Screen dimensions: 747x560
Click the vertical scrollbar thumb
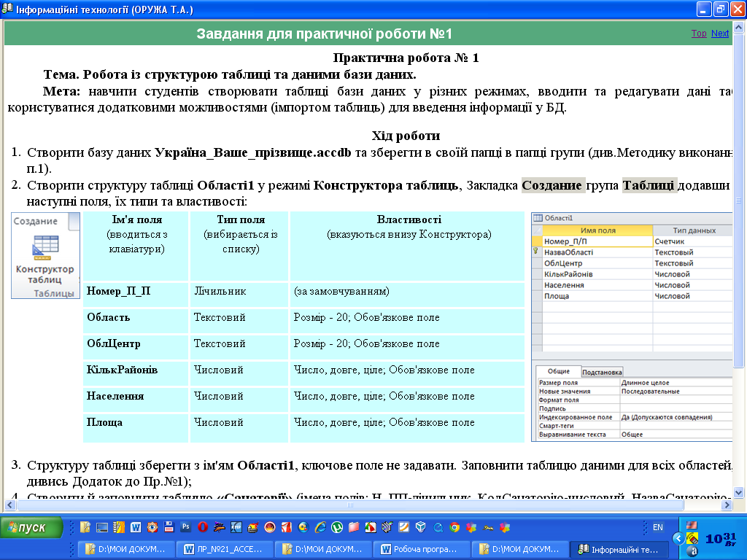tap(738, 200)
